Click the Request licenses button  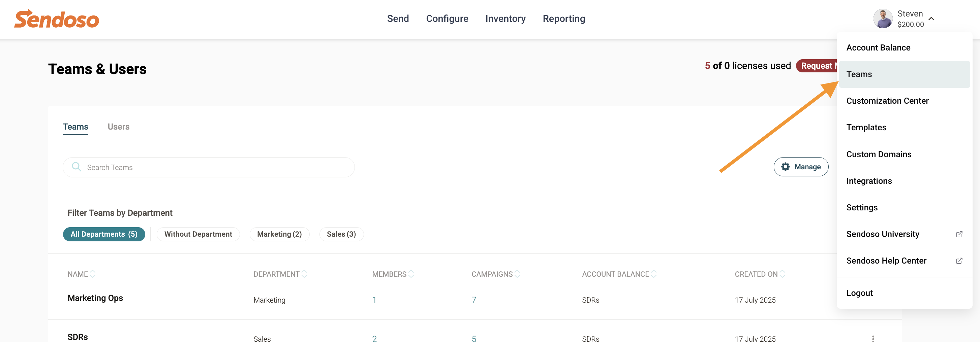pyautogui.click(x=817, y=66)
